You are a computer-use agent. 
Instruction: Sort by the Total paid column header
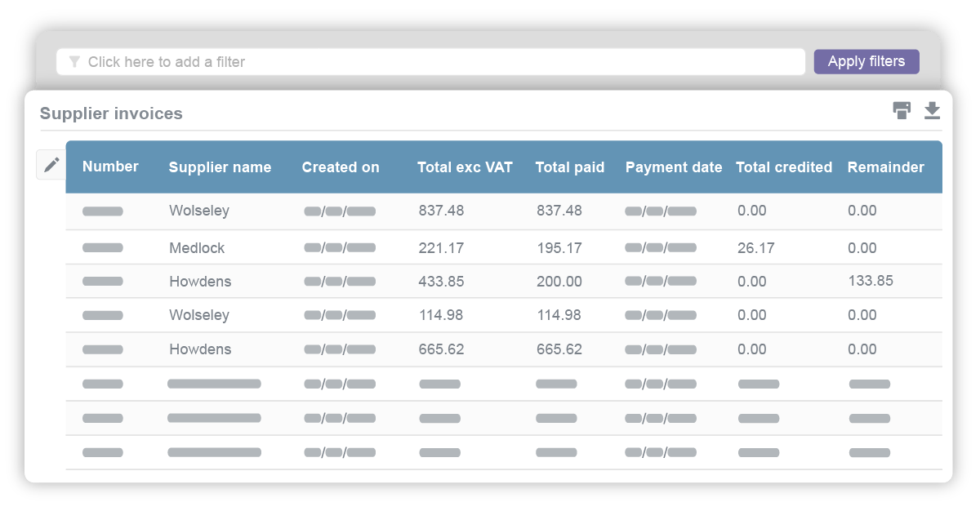570,167
